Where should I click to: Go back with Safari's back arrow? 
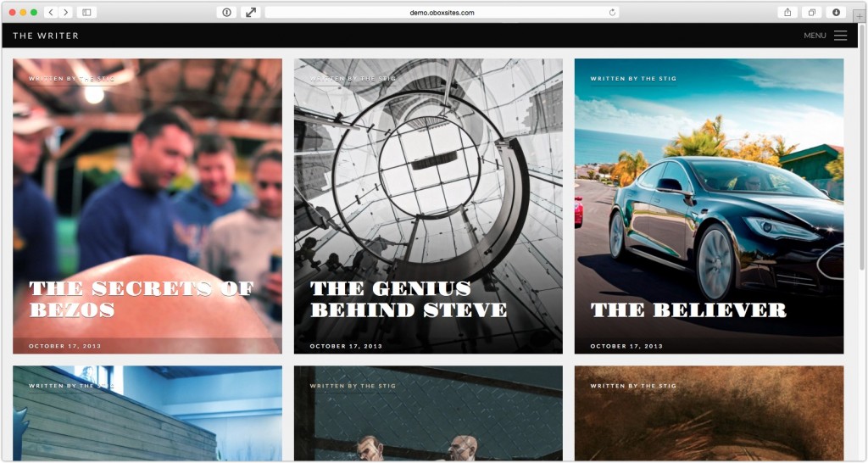point(51,12)
